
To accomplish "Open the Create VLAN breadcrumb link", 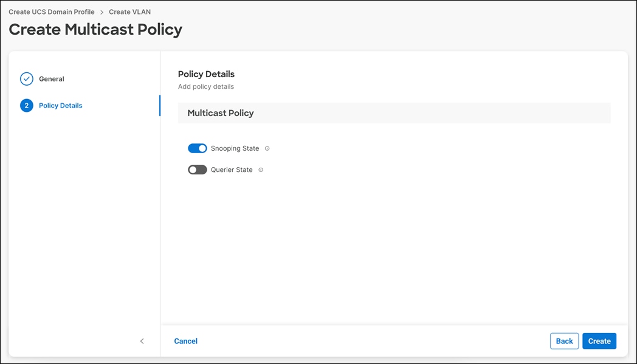I will tap(129, 12).
